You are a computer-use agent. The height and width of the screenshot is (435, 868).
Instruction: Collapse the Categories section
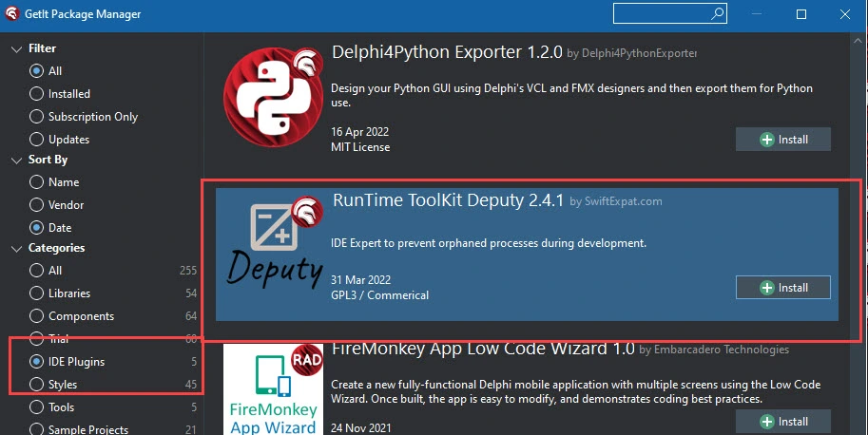pos(15,248)
